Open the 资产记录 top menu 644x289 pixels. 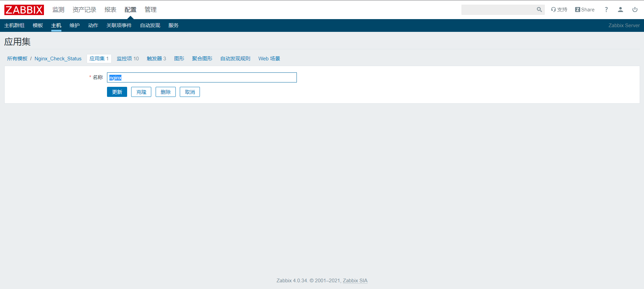(x=84, y=10)
